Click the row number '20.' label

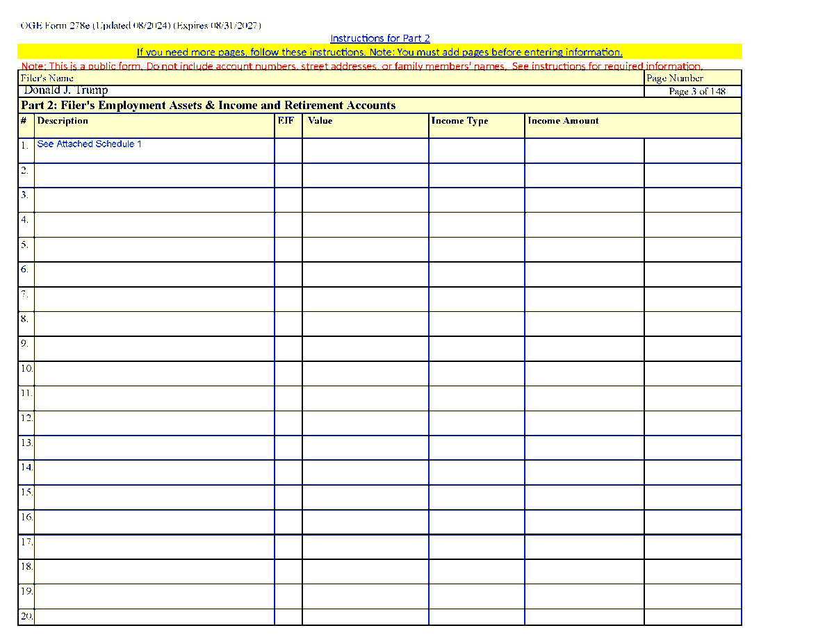tap(26, 616)
